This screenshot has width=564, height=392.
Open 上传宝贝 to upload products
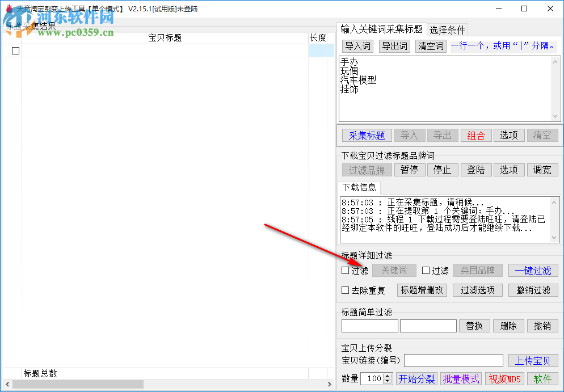click(533, 360)
